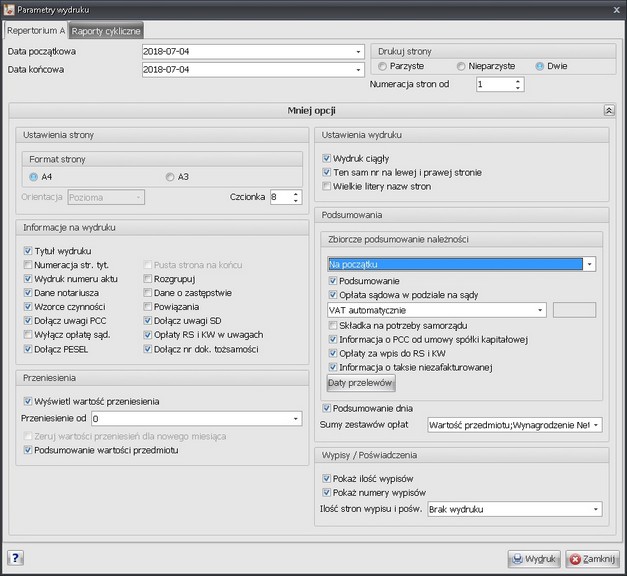Screen dimensions: 627x576
Task: Choose A3 page format
Action: click(170, 177)
